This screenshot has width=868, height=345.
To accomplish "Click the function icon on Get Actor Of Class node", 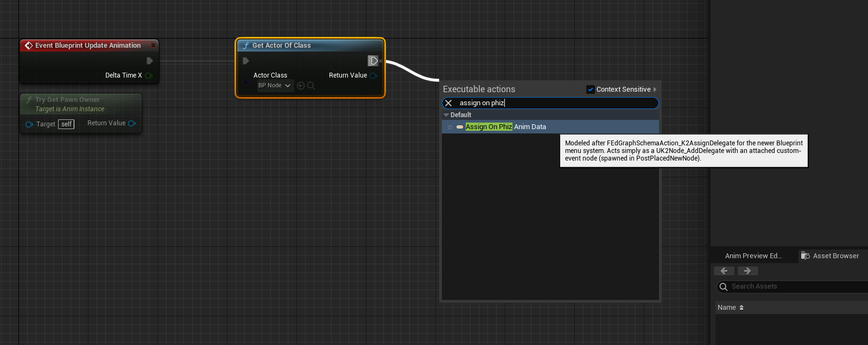I will [246, 46].
